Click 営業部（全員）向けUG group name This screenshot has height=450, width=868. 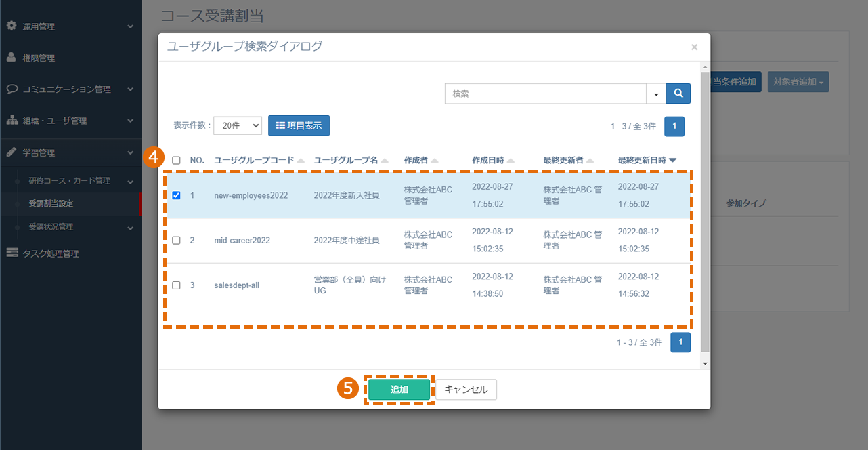350,285
